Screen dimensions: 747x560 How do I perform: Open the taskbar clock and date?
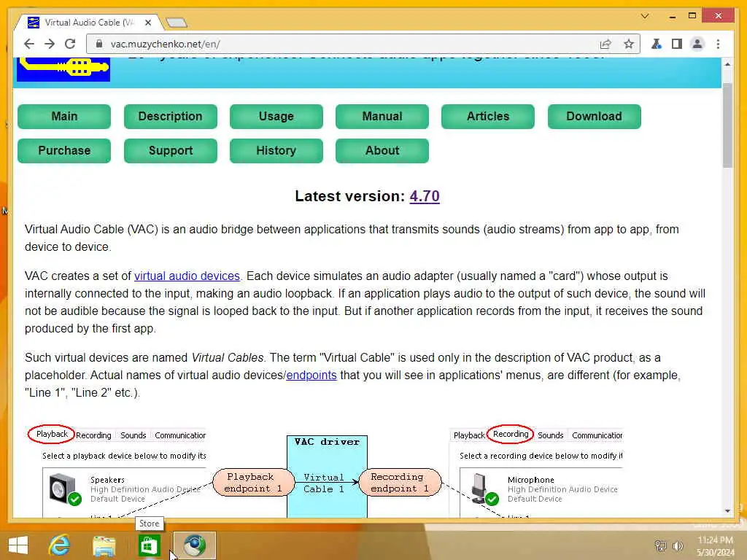coord(715,546)
